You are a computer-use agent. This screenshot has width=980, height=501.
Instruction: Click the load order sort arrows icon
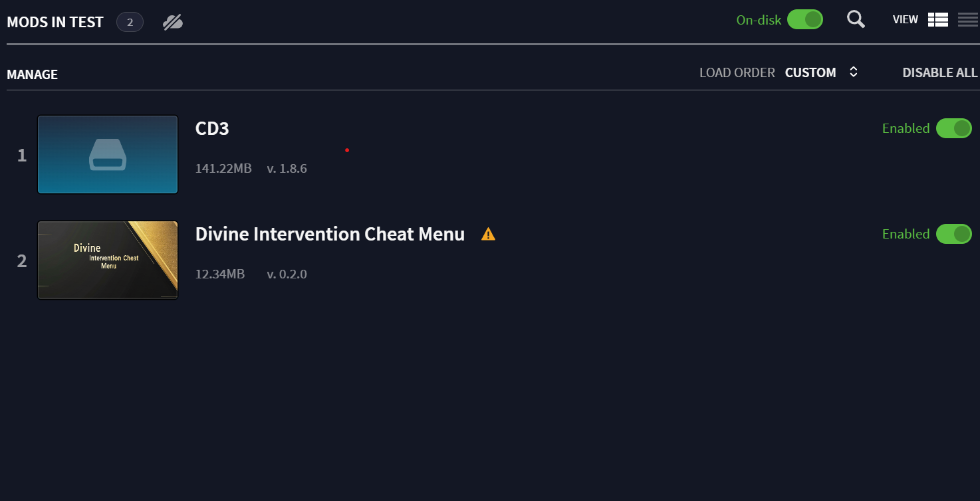854,72
